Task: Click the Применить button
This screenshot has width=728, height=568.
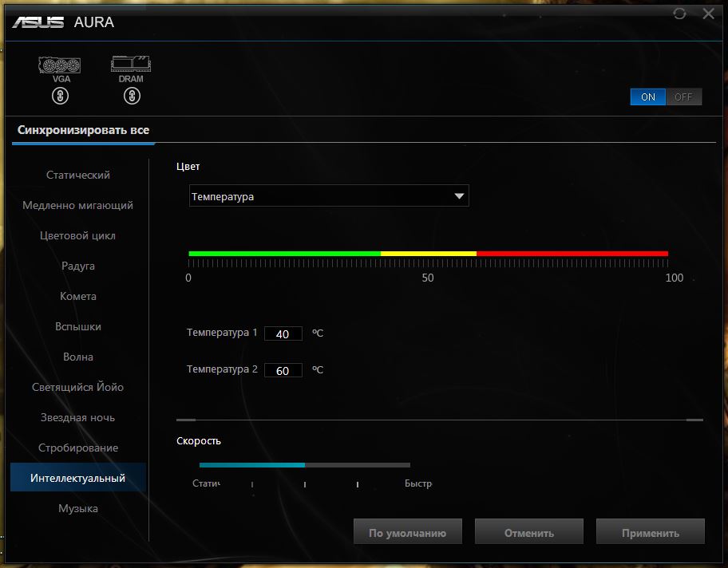Action: tap(650, 532)
